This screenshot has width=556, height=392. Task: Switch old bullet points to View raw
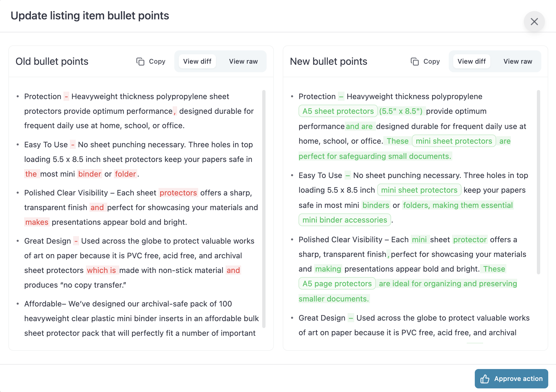coord(243,61)
